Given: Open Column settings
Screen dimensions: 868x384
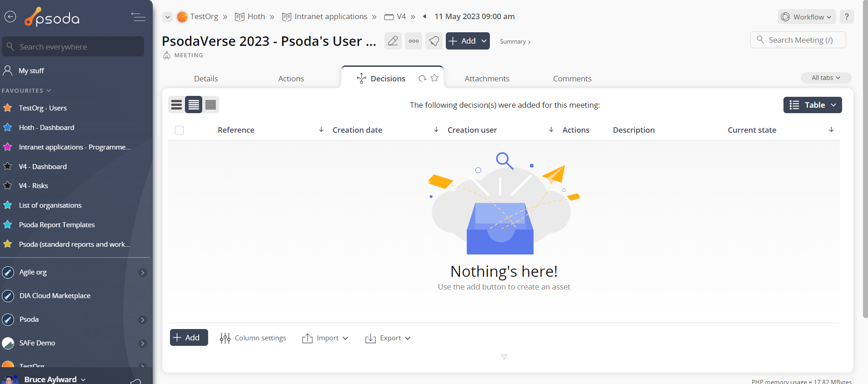Looking at the screenshot, I should coord(253,338).
